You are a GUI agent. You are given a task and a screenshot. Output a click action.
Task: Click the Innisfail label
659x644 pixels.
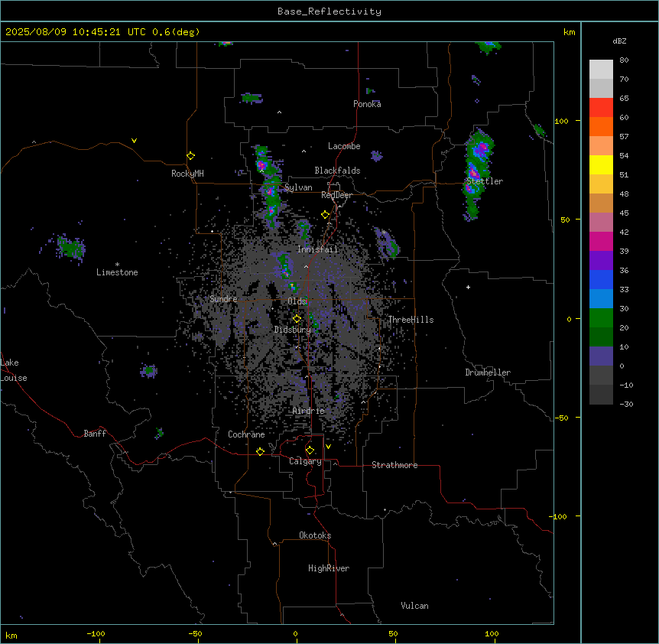pos(317,249)
